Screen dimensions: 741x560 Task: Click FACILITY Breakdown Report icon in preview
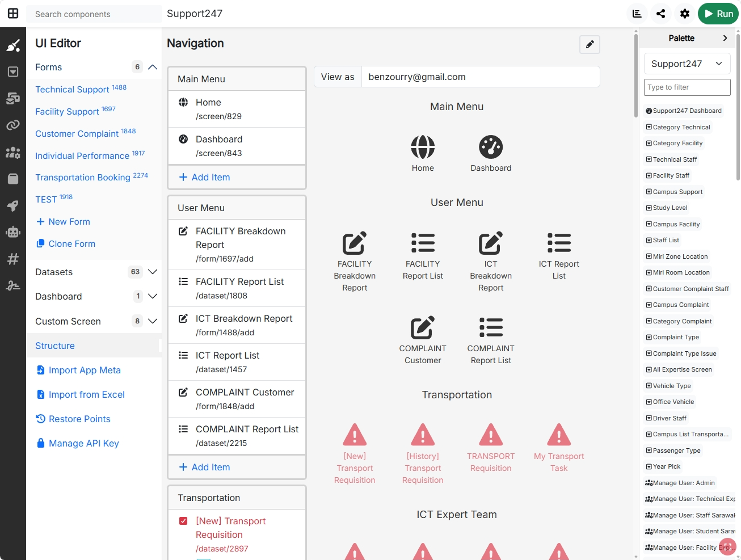tap(355, 243)
